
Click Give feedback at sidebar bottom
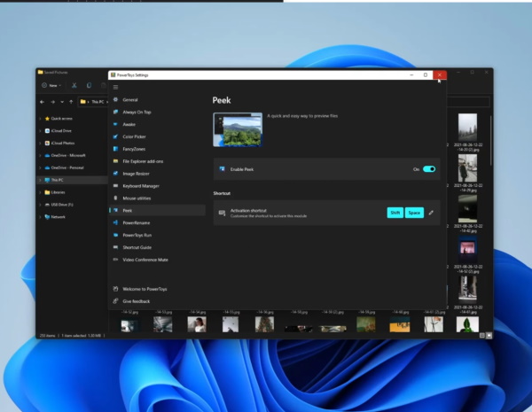[136, 301]
